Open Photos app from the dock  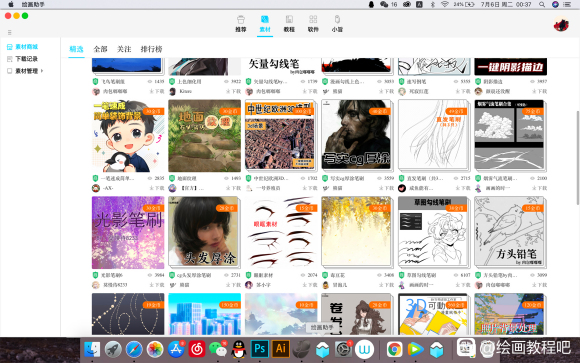pyautogui.click(x=155, y=349)
